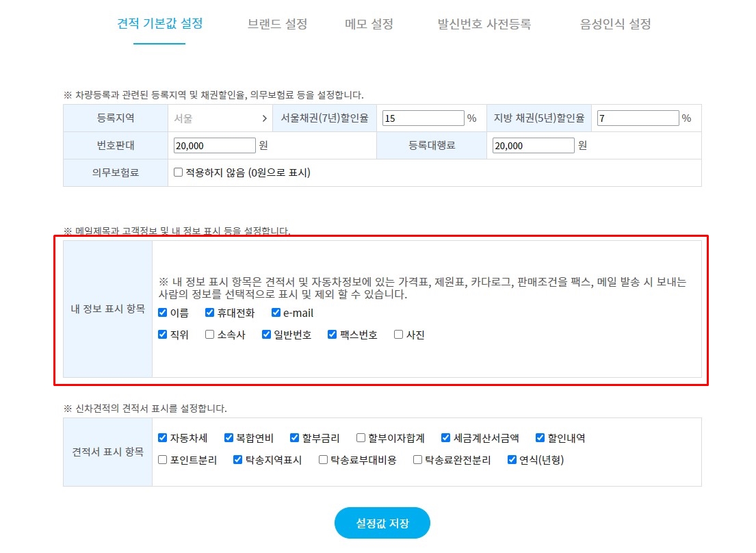Uncheck the 할인내역 checkbox

(x=540, y=437)
